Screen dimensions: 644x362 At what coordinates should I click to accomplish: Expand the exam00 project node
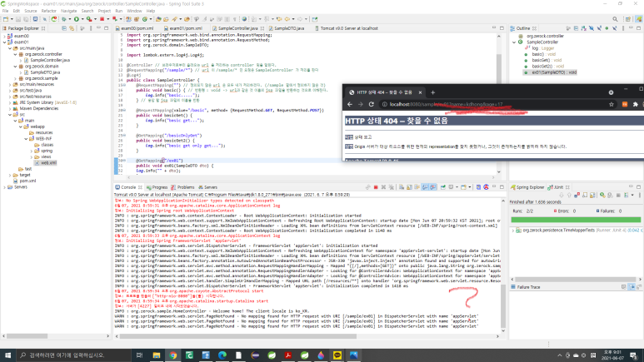(x=5, y=36)
